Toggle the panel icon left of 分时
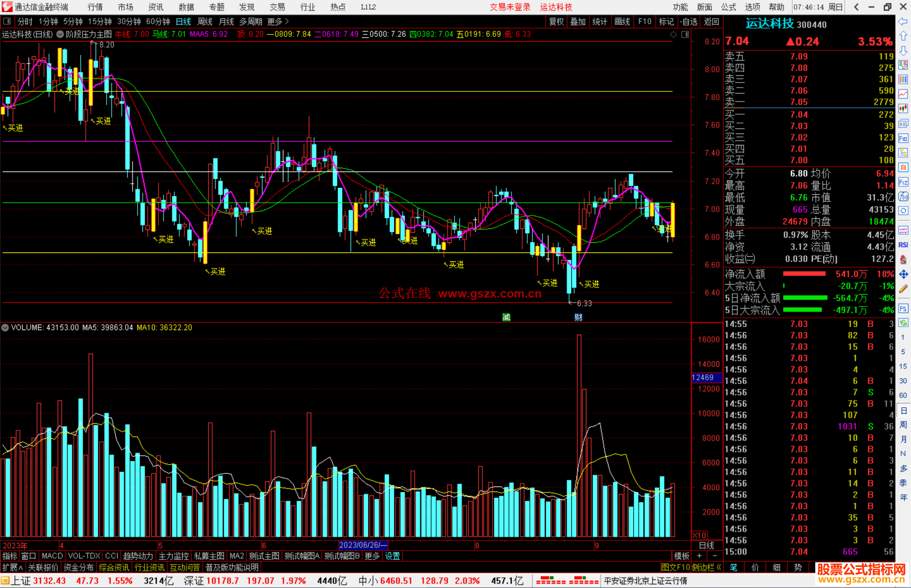The height and width of the screenshot is (588, 911). [7, 21]
